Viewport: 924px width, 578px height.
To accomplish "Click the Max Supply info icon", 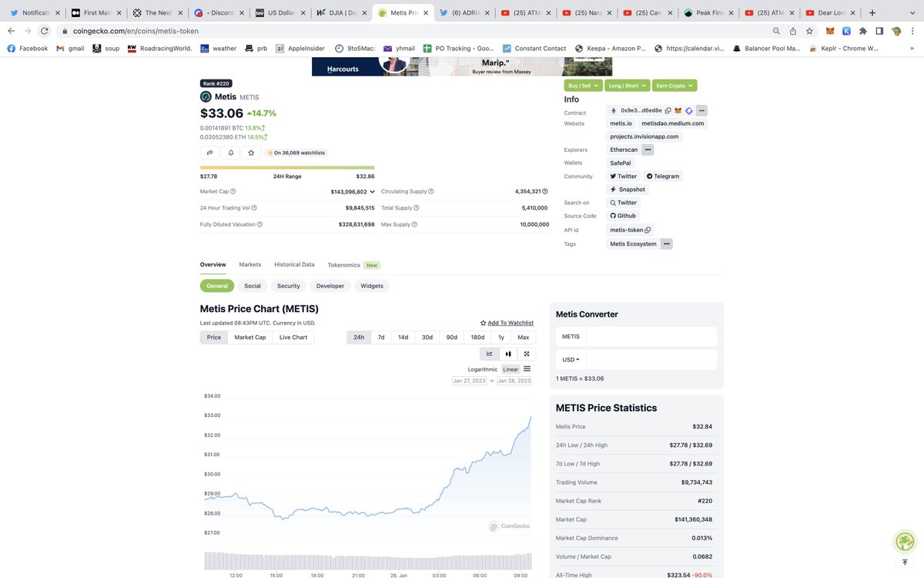I will [x=414, y=224].
